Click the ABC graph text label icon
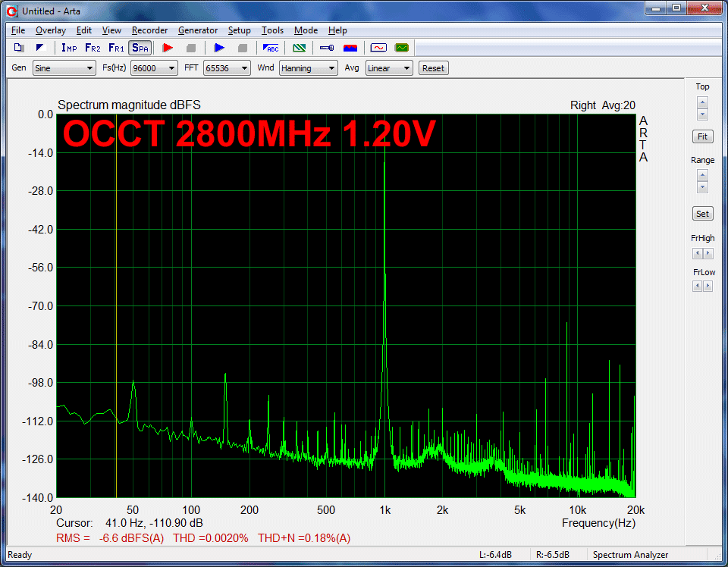 tap(271, 48)
